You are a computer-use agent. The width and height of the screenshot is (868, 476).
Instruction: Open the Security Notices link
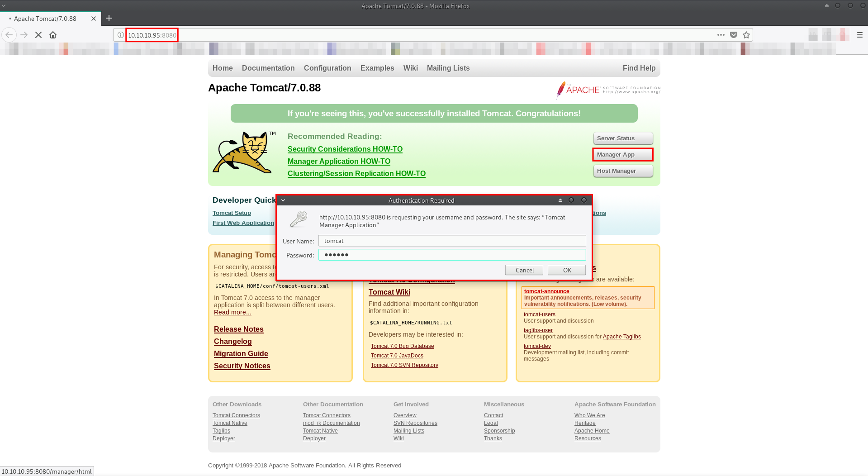(242, 366)
